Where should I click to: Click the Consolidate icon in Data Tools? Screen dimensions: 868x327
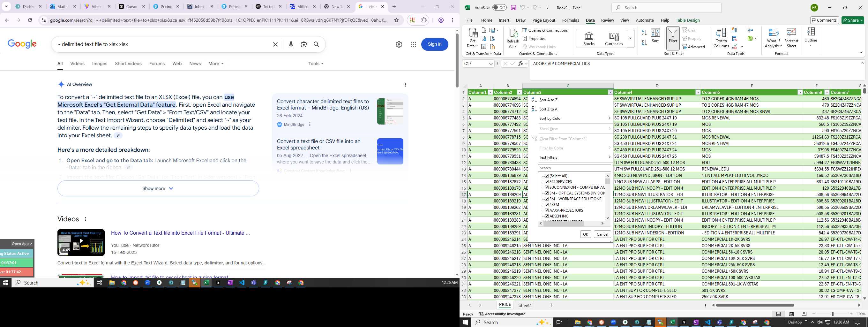[750, 30]
